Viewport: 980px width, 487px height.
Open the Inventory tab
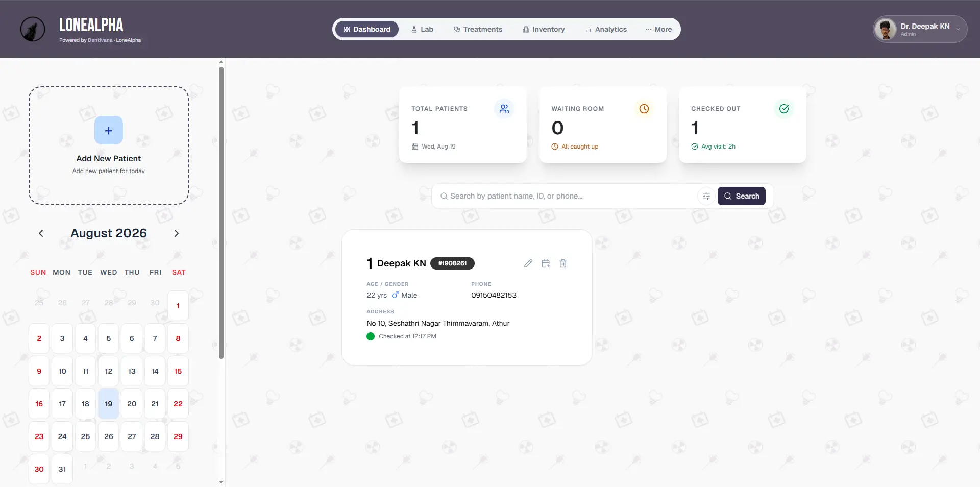[x=544, y=29]
